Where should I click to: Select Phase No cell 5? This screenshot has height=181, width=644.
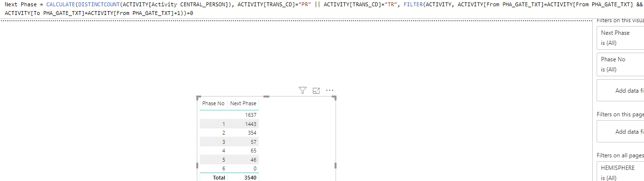(x=223, y=159)
